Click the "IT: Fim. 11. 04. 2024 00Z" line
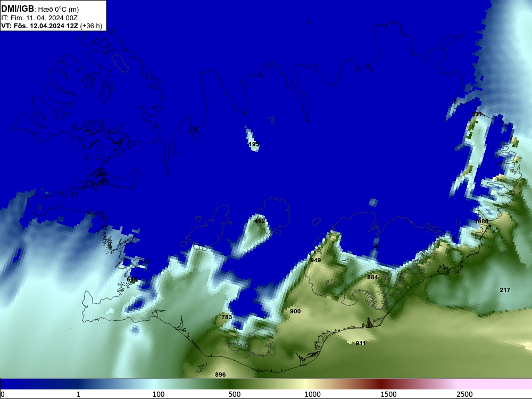The width and height of the screenshot is (532, 399). click(x=39, y=18)
